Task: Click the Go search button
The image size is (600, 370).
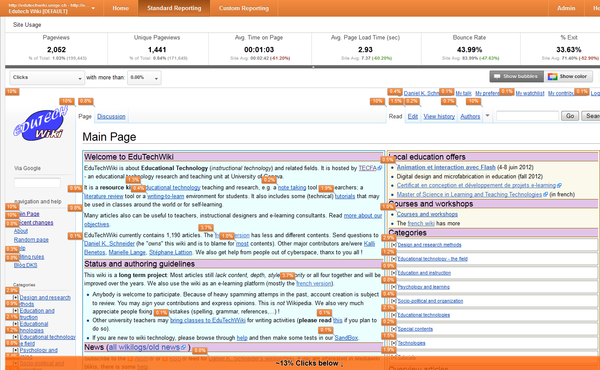Action: [570, 116]
